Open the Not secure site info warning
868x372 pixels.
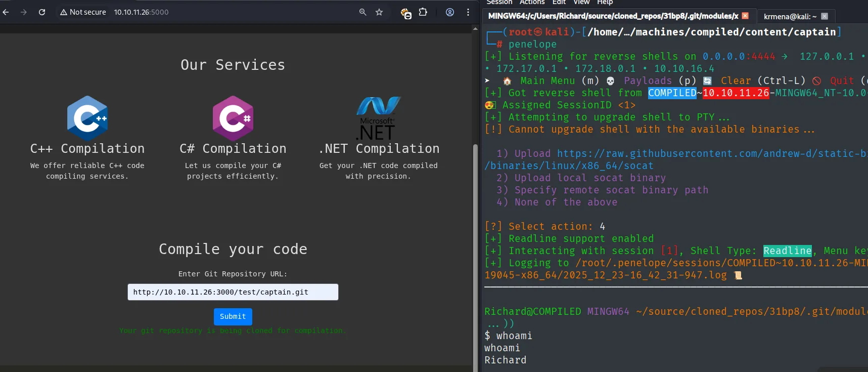click(83, 12)
